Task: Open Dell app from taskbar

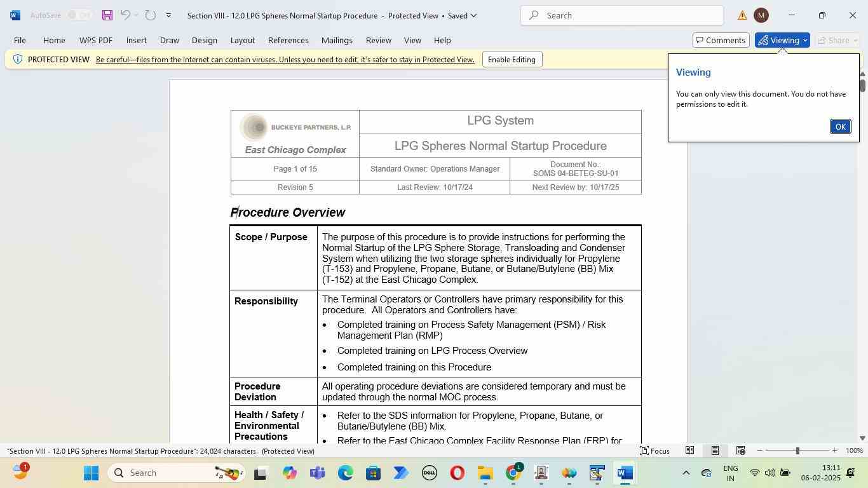Action: [x=430, y=473]
